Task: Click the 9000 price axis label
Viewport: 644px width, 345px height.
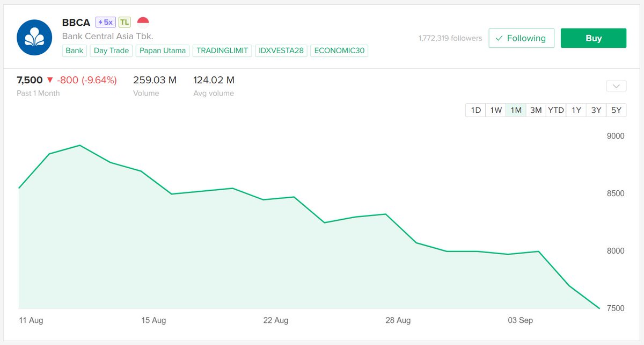Action: pyautogui.click(x=616, y=136)
